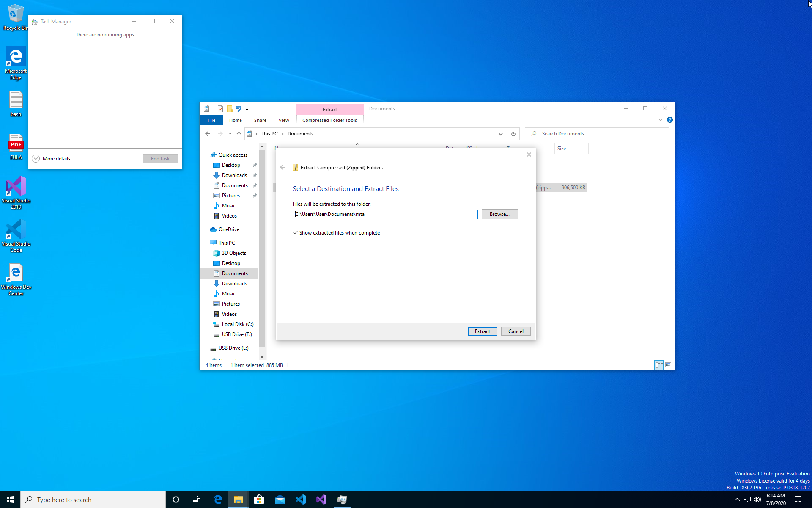Click the Up directory arrow icon
812x508 pixels.
(239, 134)
